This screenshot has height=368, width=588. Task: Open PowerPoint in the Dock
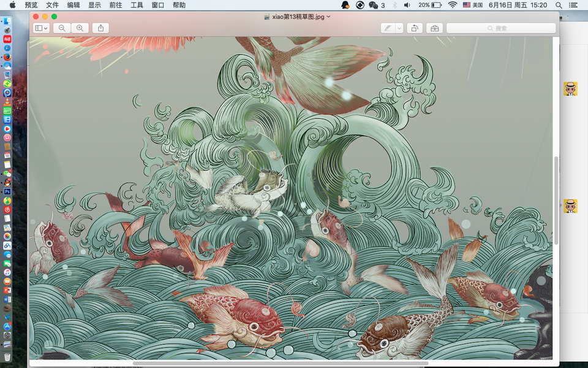(x=7, y=290)
